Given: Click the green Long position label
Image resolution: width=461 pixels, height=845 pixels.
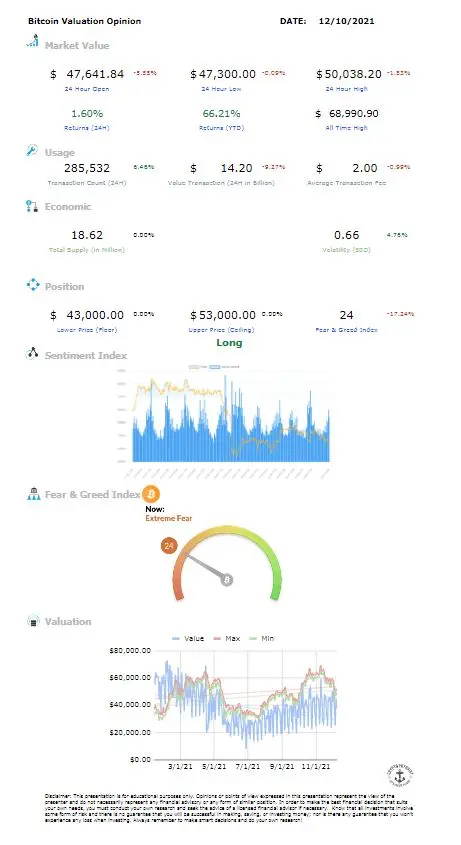Looking at the screenshot, I should 229,343.
